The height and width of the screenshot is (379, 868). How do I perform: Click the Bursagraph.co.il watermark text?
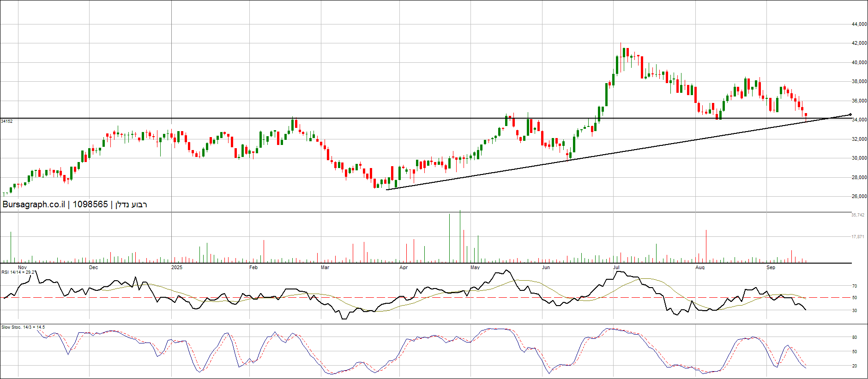tap(34, 205)
